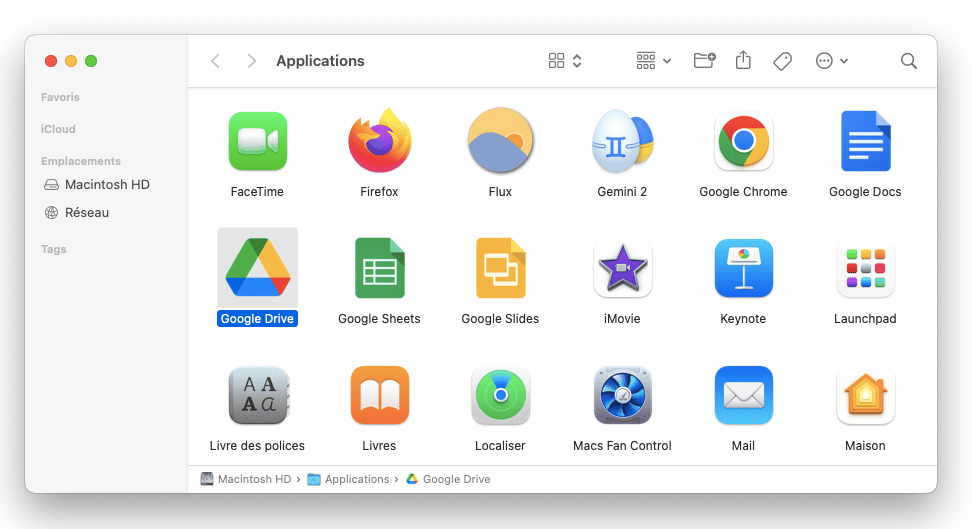Select the Maison home icon
This screenshot has width=972, height=529.
(x=865, y=395)
